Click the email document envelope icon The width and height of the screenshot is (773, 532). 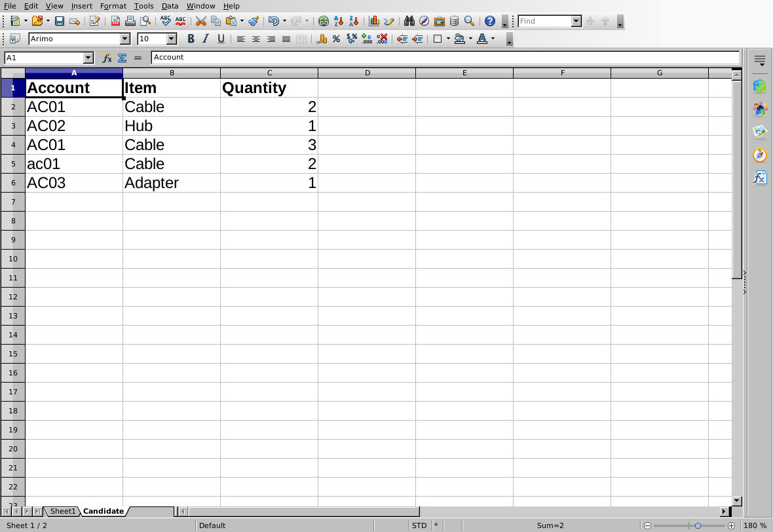pyautogui.click(x=75, y=21)
